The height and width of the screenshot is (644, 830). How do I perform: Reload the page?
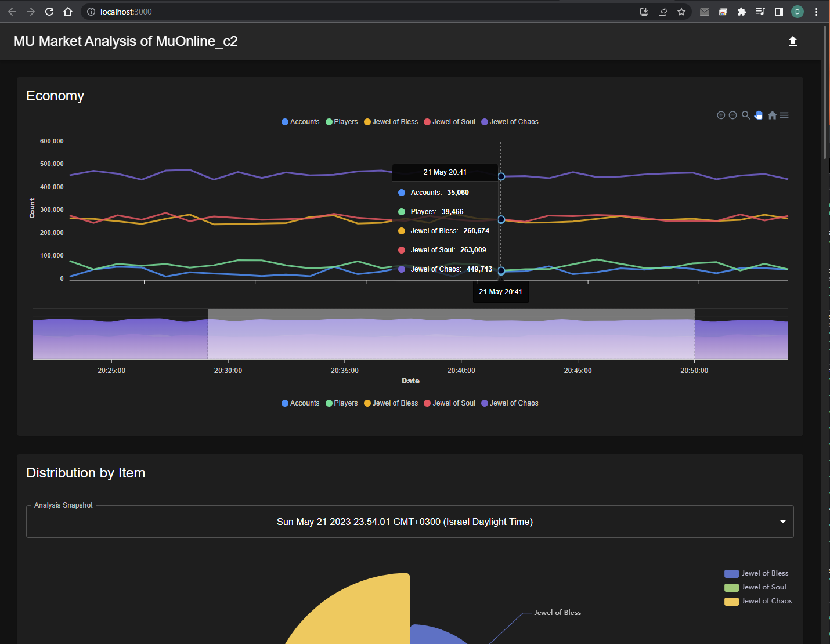49,12
